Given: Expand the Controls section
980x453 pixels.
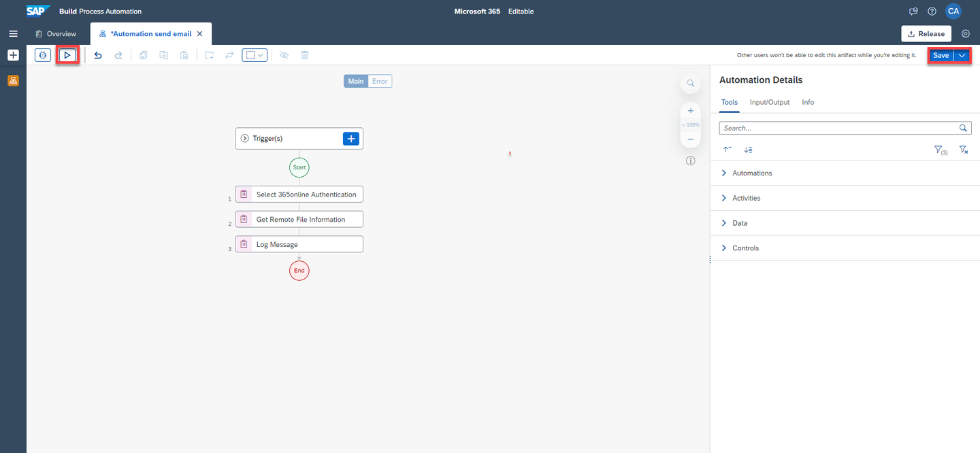Looking at the screenshot, I should pos(845,248).
